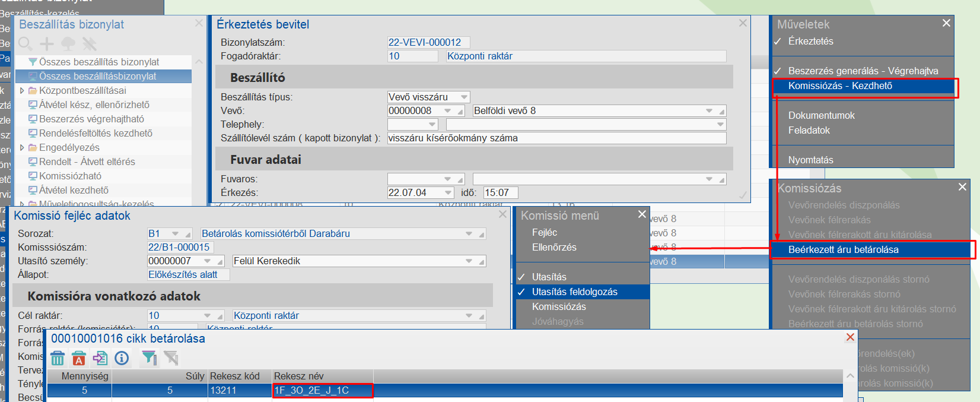This screenshot has height=402, width=980.
Task: Select Komissiózás - Kezdhető in Műveletek
Action: point(863,86)
